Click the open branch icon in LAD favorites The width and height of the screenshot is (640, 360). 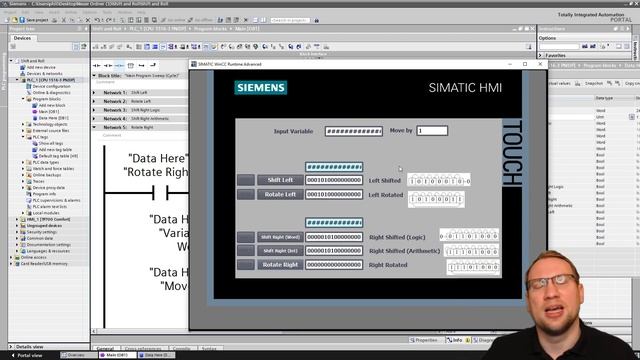point(142,65)
